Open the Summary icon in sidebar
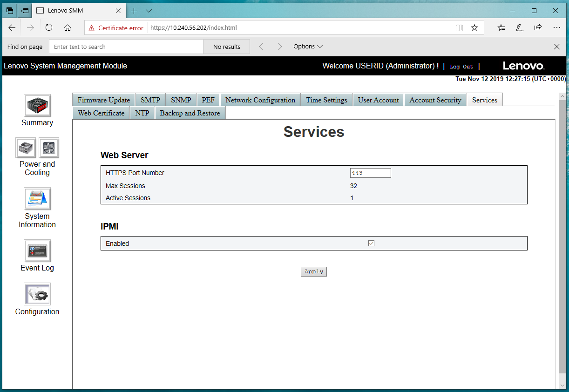 click(x=37, y=106)
